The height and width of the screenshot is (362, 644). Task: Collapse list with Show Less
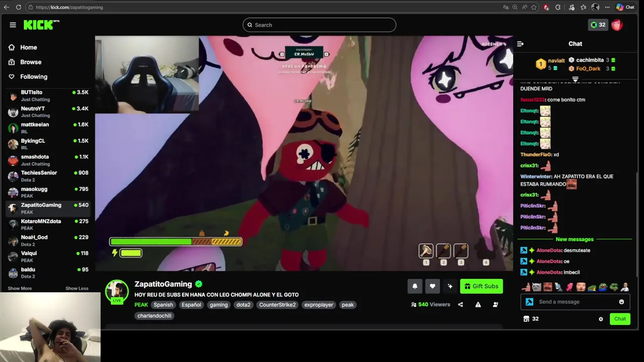[77, 288]
